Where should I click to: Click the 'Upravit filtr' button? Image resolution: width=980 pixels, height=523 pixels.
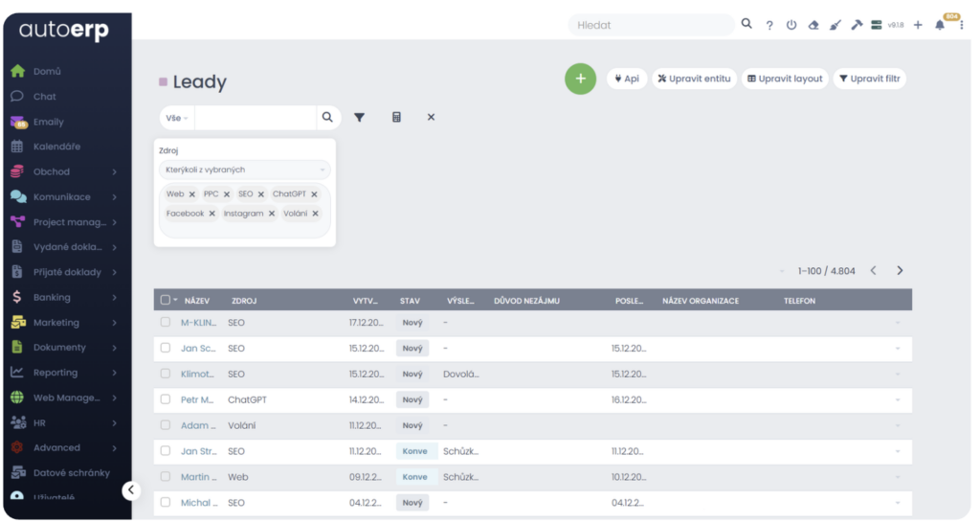click(870, 79)
